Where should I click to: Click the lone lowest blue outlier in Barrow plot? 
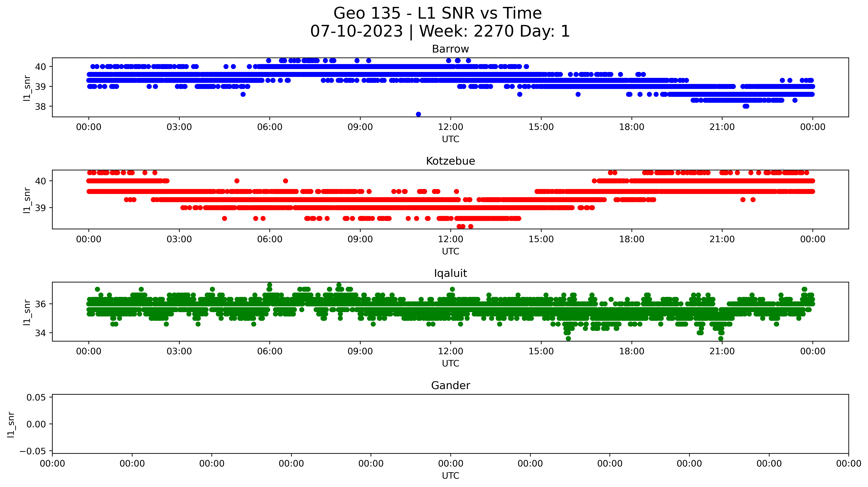[x=418, y=114]
